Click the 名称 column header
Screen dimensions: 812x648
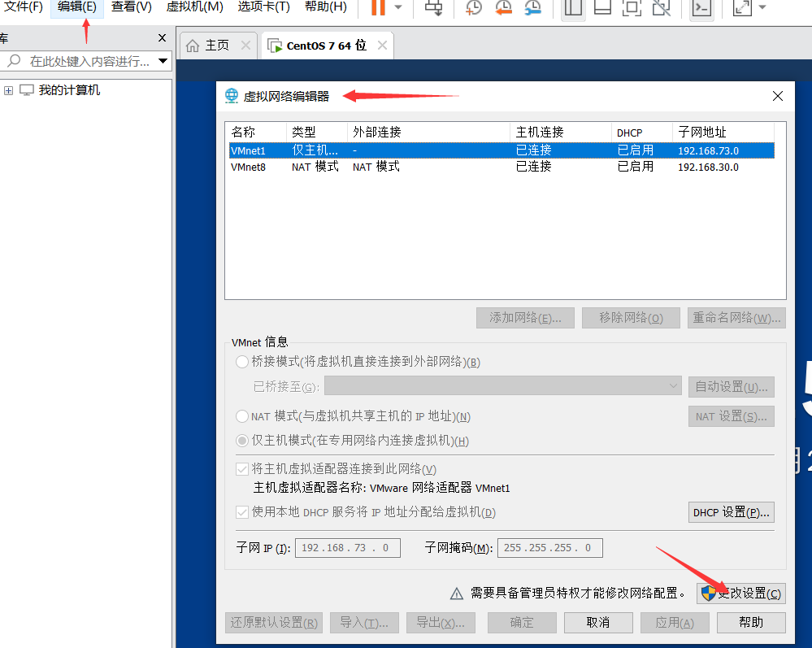pos(257,132)
